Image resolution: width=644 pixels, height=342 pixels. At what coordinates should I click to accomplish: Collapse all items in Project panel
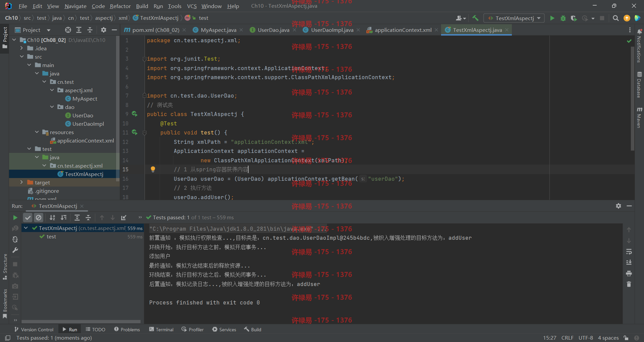tap(90, 30)
